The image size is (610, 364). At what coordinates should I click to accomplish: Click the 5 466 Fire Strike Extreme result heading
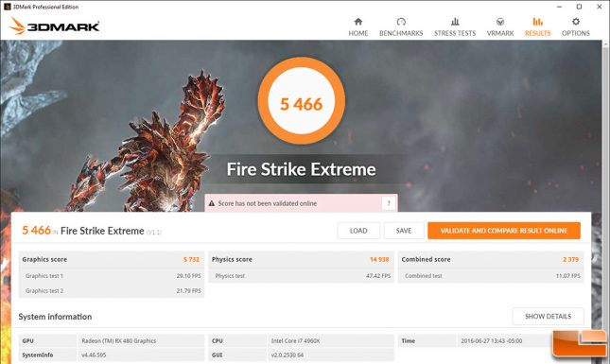(92, 231)
